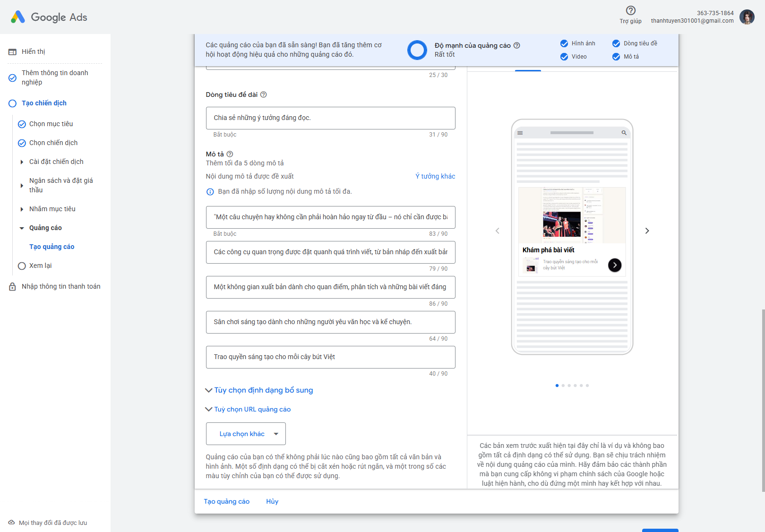Click the round arrow button in ad preview
The width and height of the screenshot is (765, 532).
coord(615,265)
